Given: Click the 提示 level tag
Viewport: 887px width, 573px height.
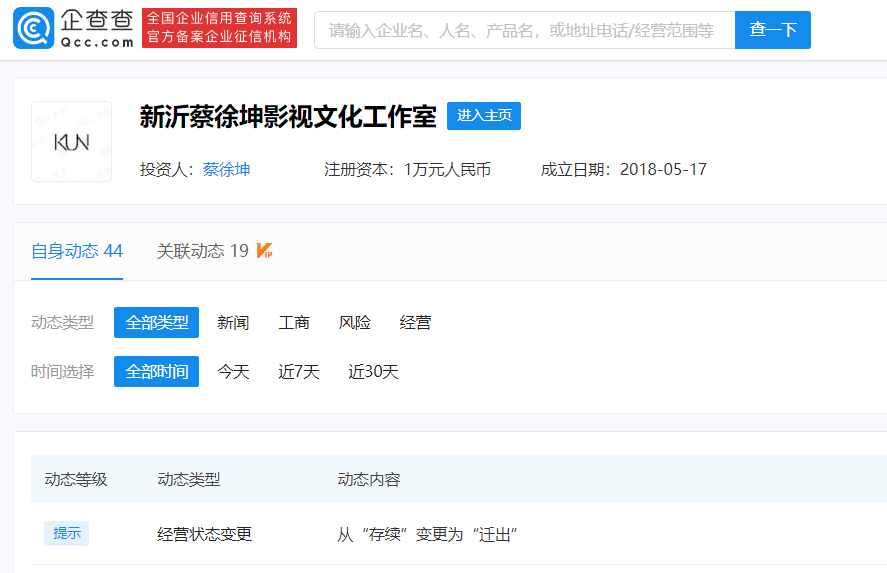Looking at the screenshot, I should [67, 533].
